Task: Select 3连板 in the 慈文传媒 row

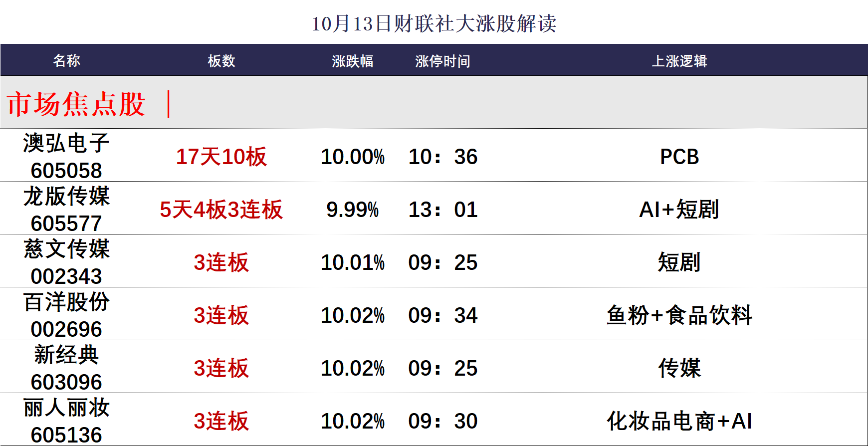Action: (x=221, y=262)
